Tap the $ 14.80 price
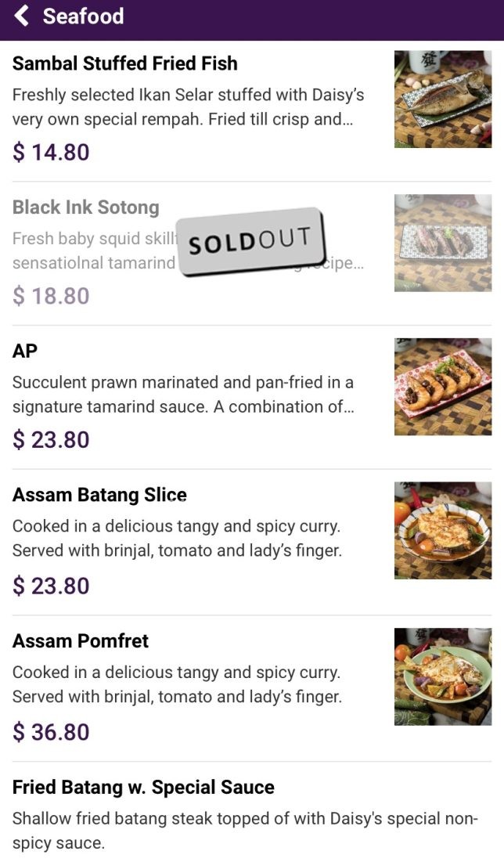Screen dimensions: 504x862 pos(51,152)
